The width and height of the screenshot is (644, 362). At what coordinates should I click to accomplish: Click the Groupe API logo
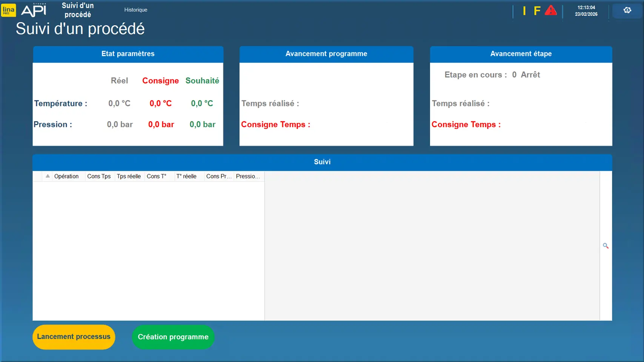click(34, 10)
